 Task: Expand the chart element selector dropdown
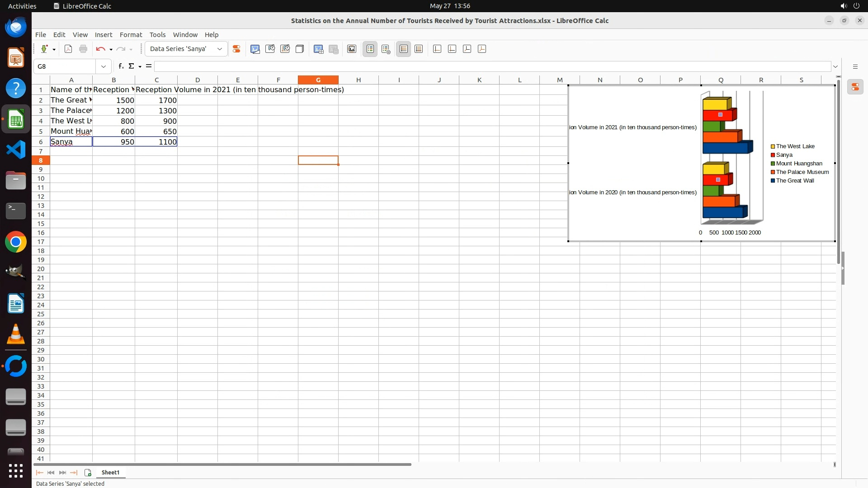[220, 49]
